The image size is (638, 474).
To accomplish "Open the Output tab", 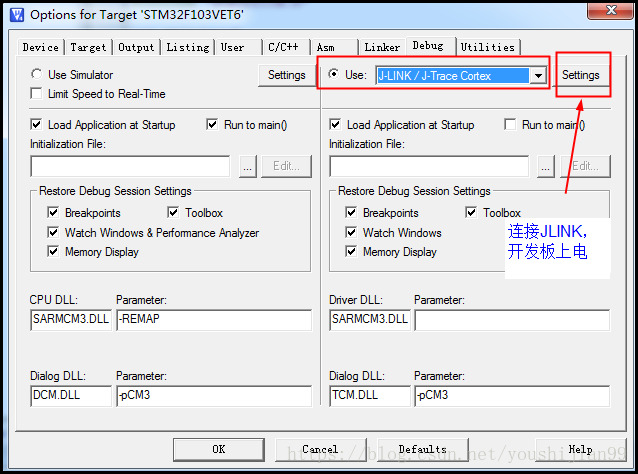I will pyautogui.click(x=136, y=47).
